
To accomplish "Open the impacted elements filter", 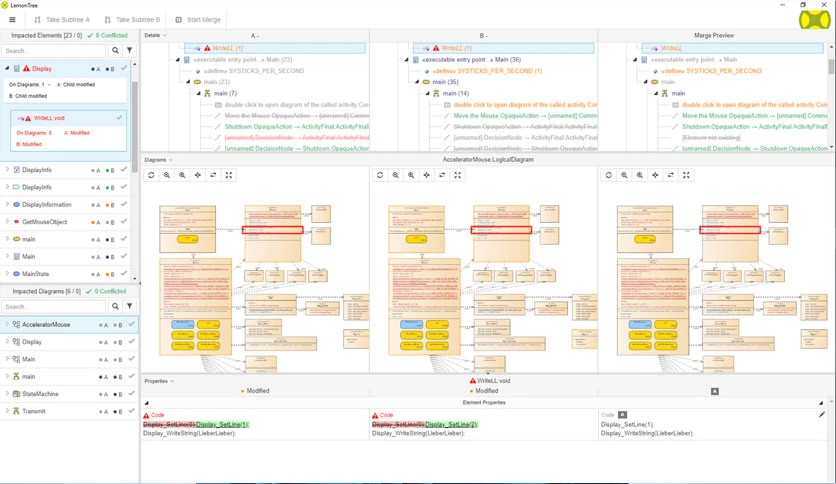I will click(130, 51).
